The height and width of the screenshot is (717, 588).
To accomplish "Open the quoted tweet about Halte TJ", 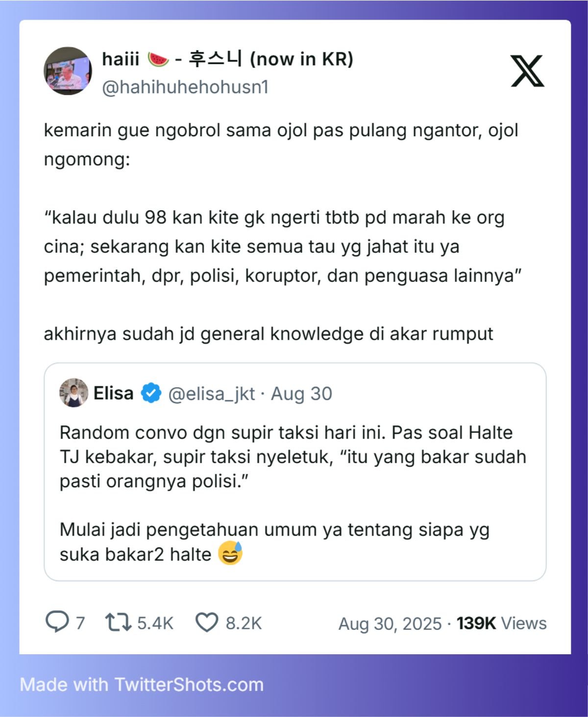I will 295,472.
